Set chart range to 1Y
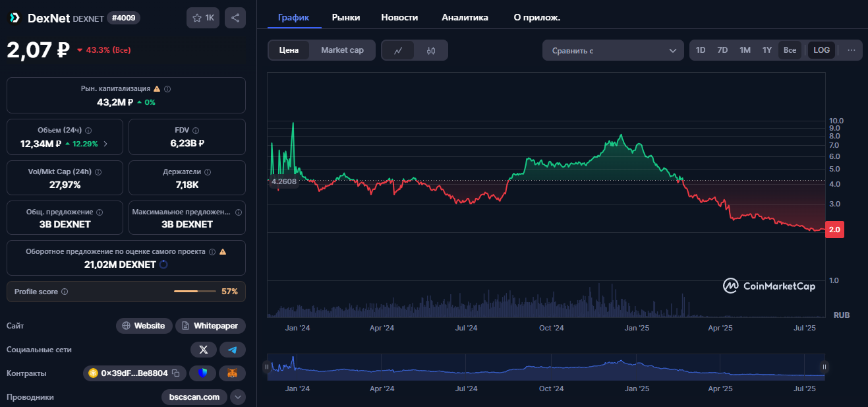The image size is (868, 407). tap(767, 50)
